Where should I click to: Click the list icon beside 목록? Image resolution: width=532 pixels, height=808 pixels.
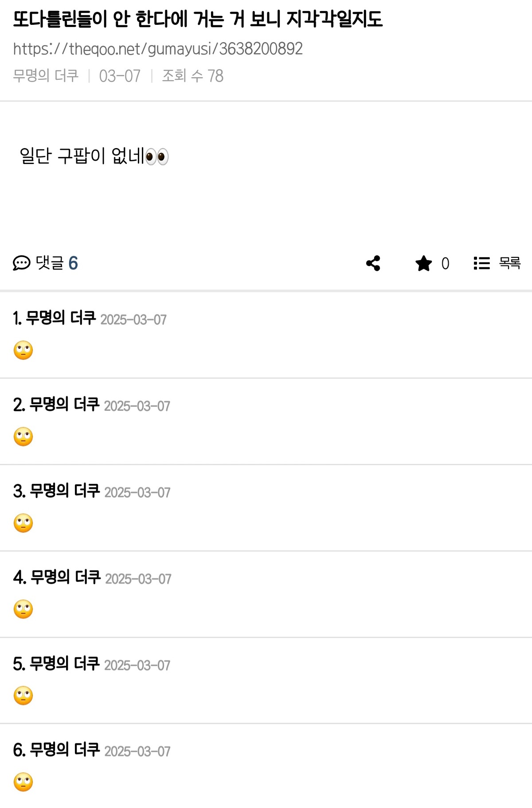click(481, 263)
